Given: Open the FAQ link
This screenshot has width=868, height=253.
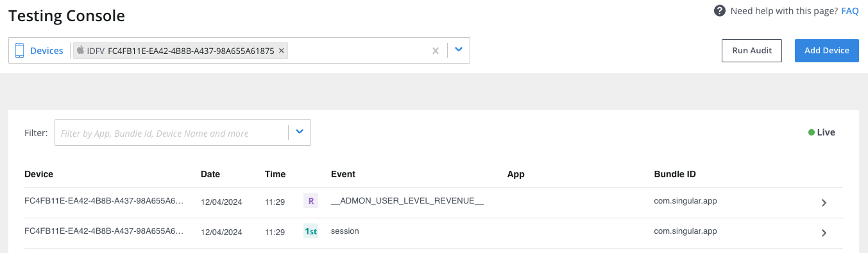Looking at the screenshot, I should click(x=850, y=11).
